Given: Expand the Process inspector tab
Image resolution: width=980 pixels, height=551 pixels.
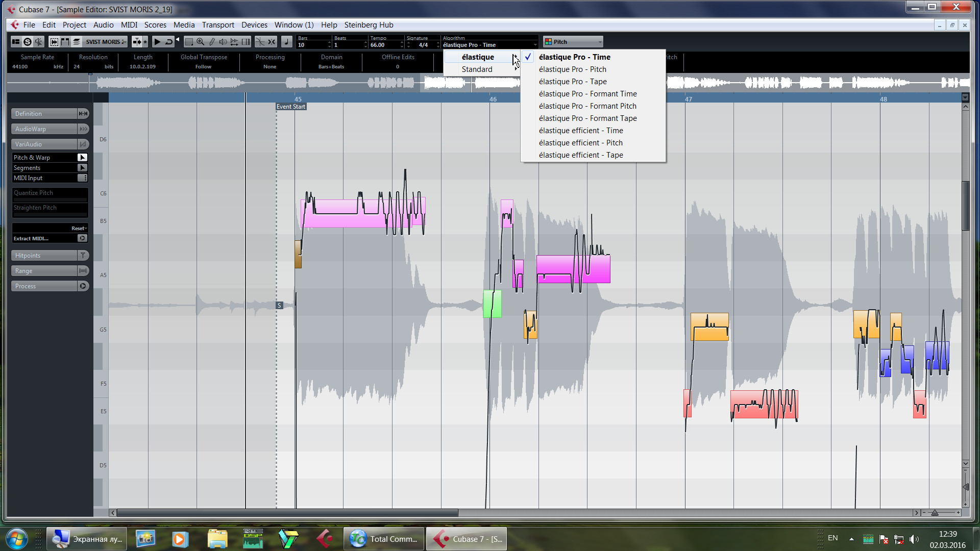Looking at the screenshot, I should click(x=50, y=286).
